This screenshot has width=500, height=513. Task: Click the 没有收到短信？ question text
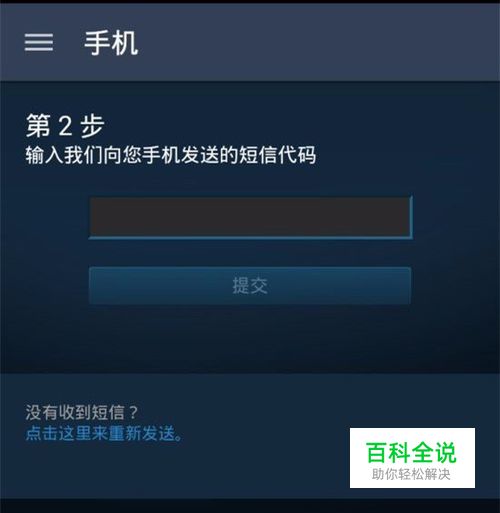(82, 412)
